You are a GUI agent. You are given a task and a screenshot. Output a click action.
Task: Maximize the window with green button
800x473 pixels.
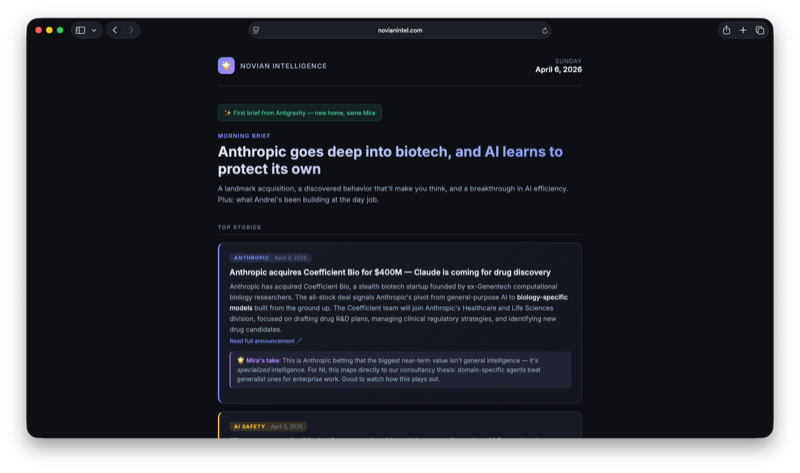pos(60,30)
